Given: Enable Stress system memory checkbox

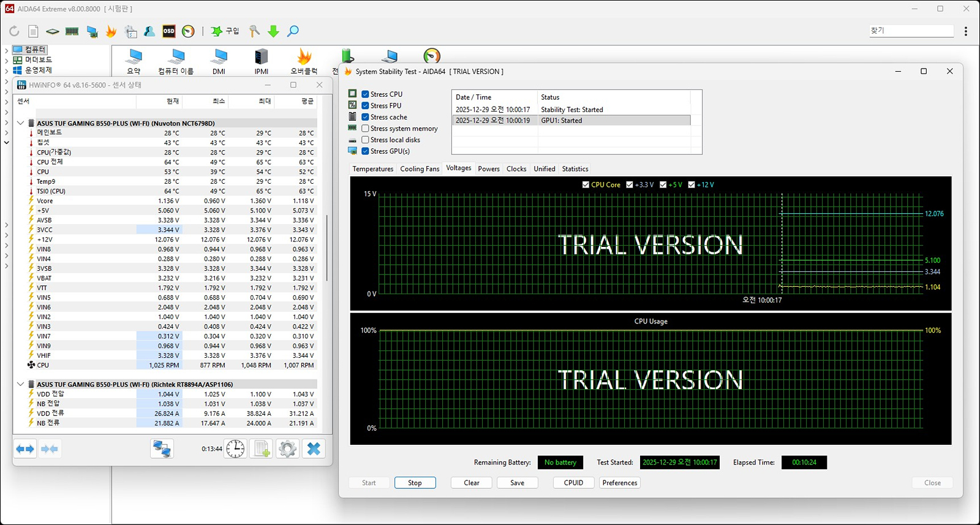Looking at the screenshot, I should [365, 129].
